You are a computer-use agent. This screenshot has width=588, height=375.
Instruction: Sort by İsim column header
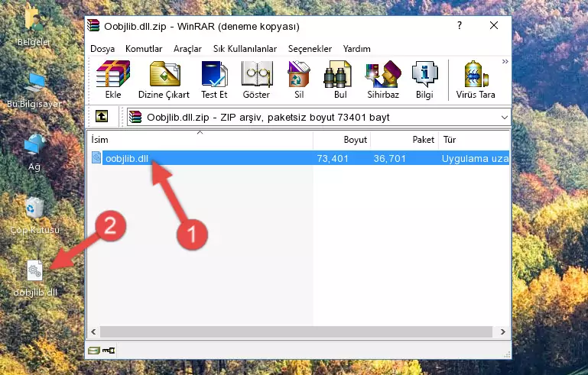coord(200,140)
